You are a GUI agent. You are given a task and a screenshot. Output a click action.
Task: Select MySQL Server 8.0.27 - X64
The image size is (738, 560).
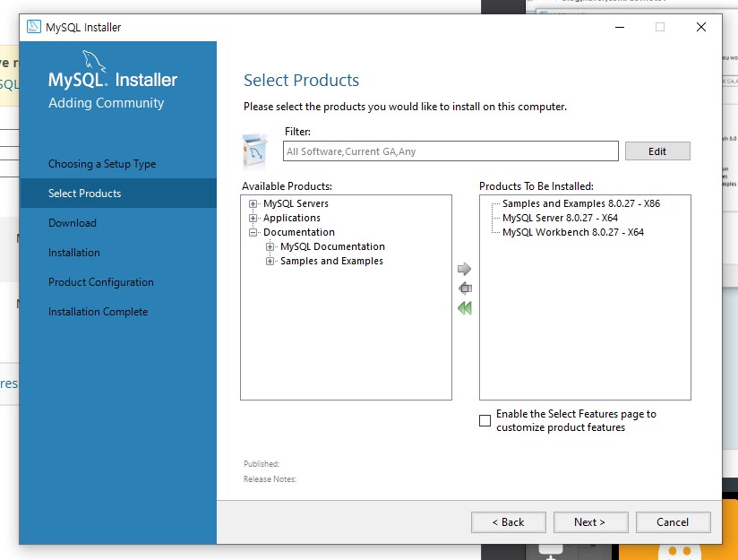coord(560,218)
